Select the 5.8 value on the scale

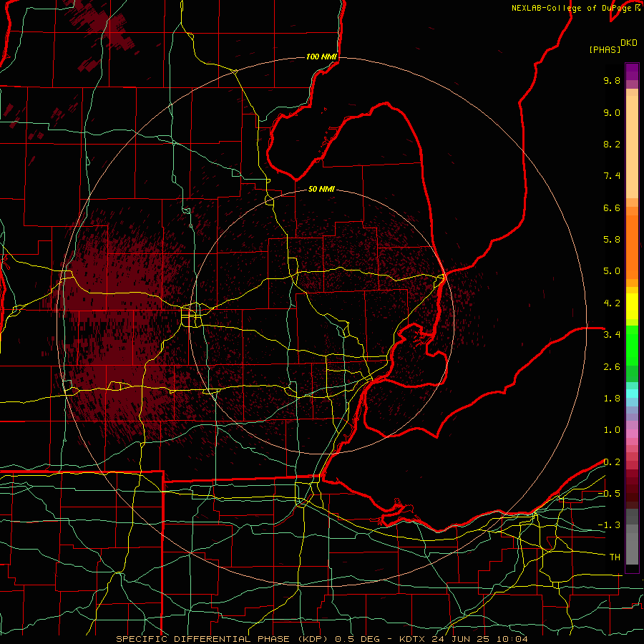pyautogui.click(x=612, y=240)
